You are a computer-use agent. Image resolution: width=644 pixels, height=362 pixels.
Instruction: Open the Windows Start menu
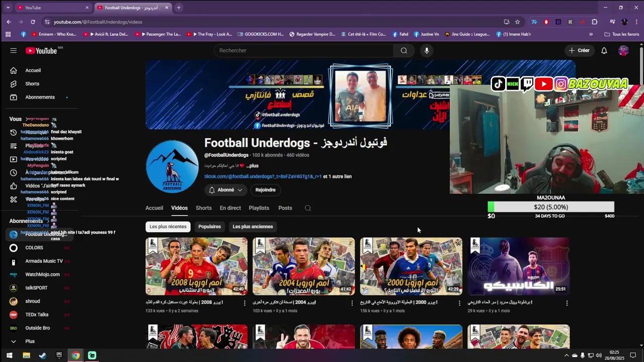pos(9,355)
